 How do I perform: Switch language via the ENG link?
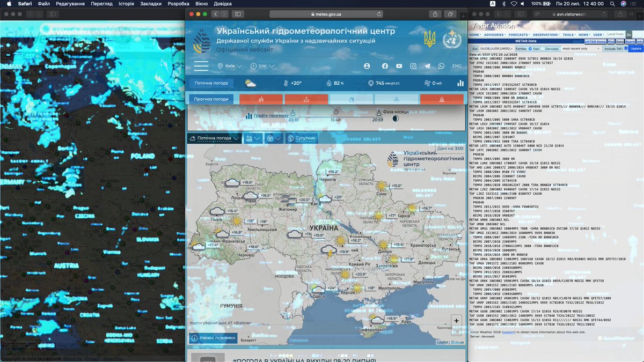point(457,66)
